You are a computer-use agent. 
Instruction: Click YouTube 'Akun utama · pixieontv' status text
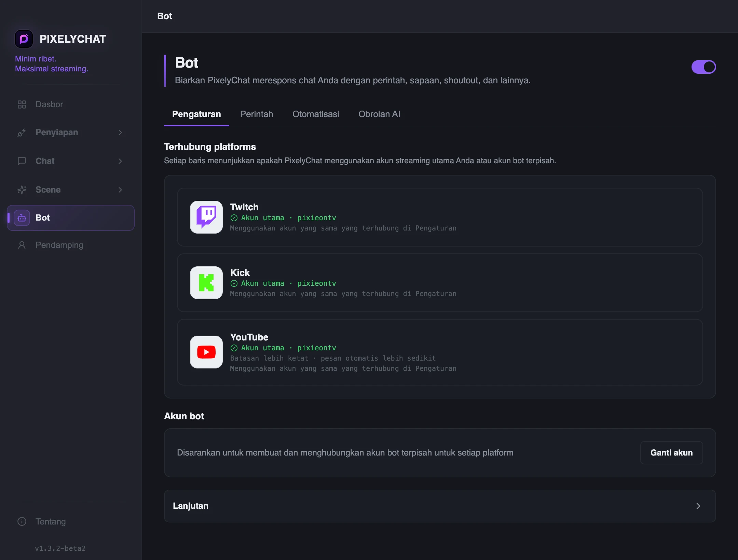click(288, 348)
